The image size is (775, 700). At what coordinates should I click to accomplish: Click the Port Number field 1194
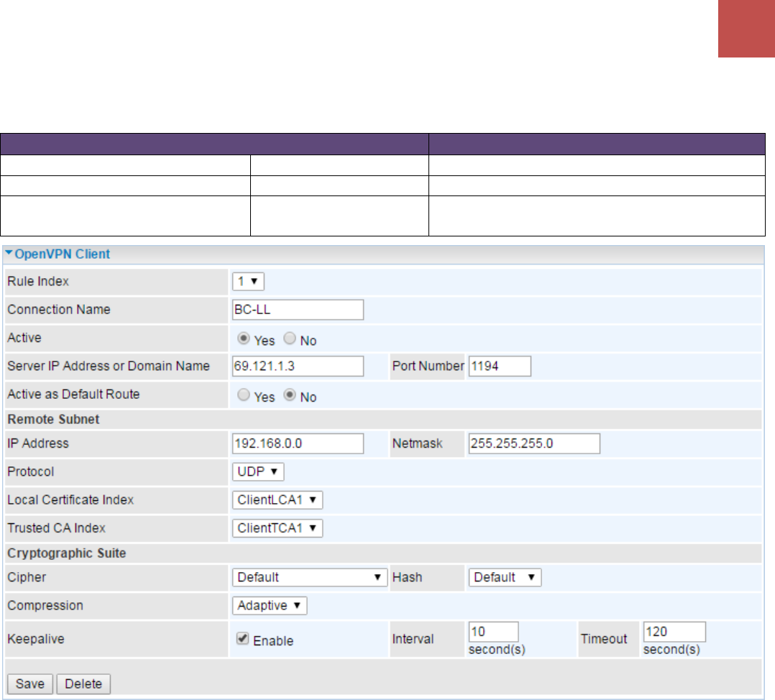click(x=500, y=366)
